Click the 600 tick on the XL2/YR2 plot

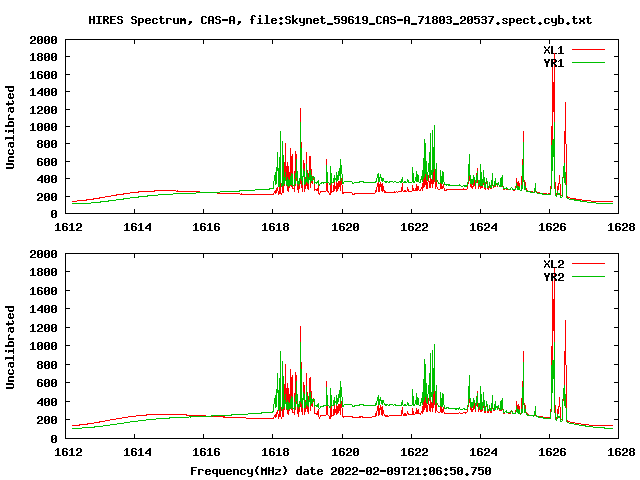coord(47,383)
